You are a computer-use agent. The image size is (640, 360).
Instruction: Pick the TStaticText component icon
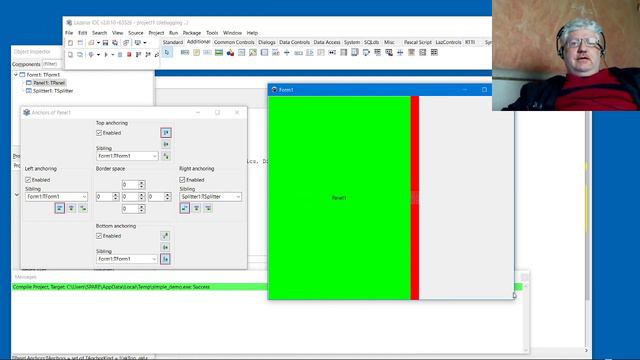coord(207,52)
